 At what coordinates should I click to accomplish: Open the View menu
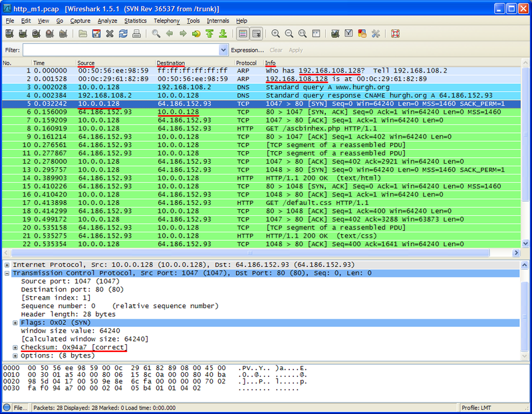click(x=43, y=21)
